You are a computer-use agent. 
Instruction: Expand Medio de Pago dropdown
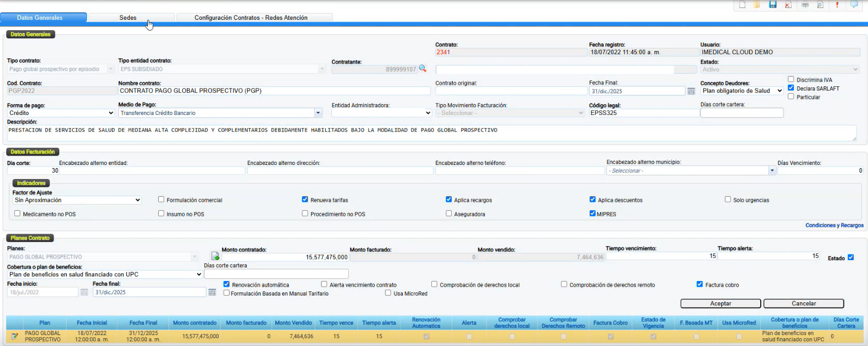(318, 113)
